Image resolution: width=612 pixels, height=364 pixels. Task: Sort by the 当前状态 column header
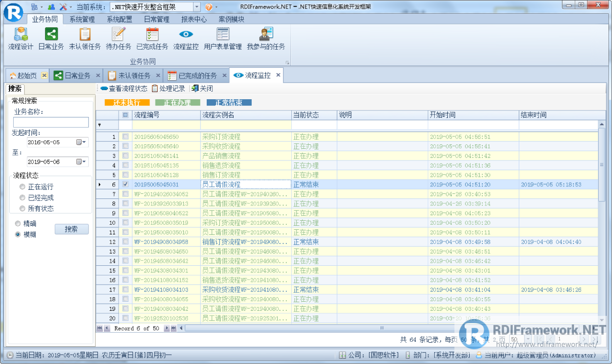coord(314,115)
